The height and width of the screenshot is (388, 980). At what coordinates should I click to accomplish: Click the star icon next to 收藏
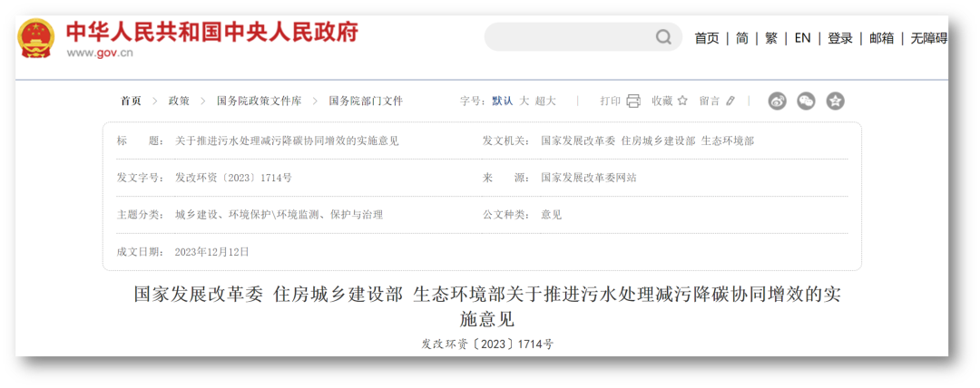point(682,101)
